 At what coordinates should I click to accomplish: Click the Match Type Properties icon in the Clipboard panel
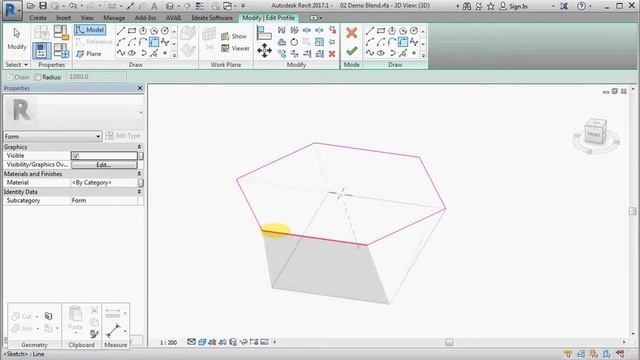tap(94, 334)
